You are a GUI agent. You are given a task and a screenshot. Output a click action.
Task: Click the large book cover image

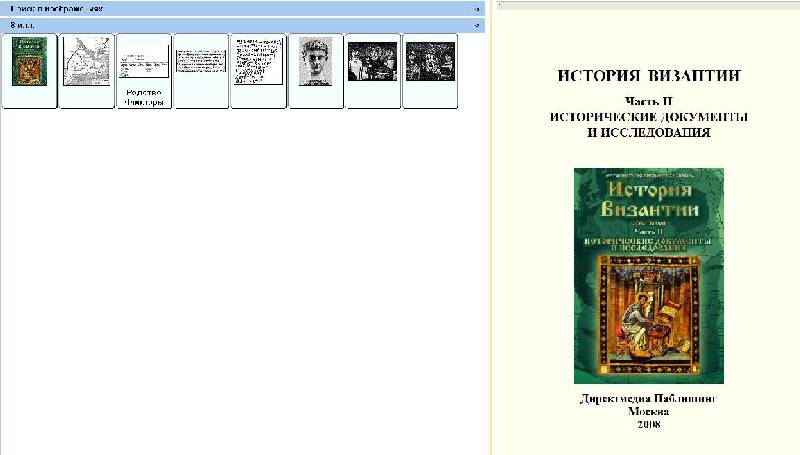[x=648, y=276]
